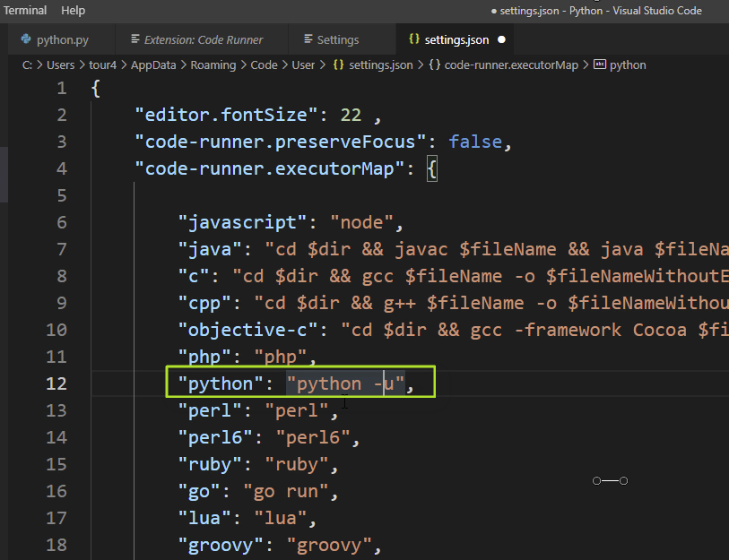This screenshot has width=729, height=560.
Task: Click braces icon before breadcrumb settings.json
Action: pyautogui.click(x=338, y=65)
